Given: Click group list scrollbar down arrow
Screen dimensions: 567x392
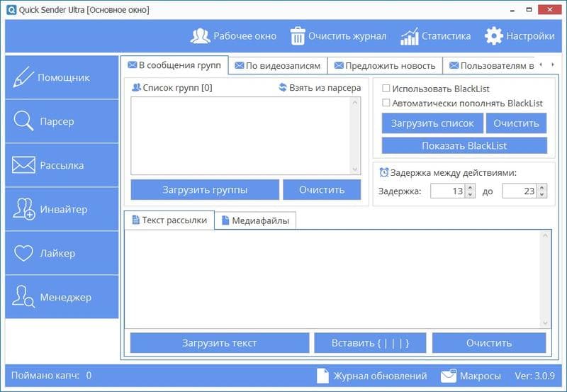Looking at the screenshot, I should click(355, 169).
